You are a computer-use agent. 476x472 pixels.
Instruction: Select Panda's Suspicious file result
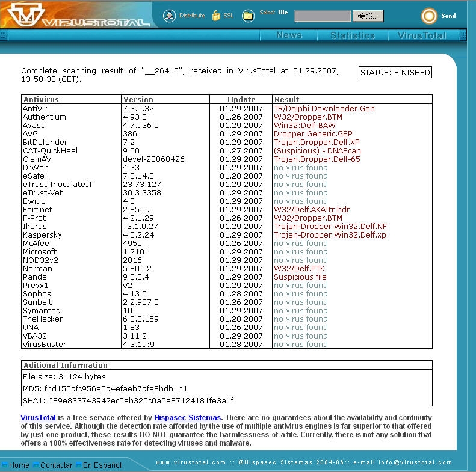pyautogui.click(x=300, y=277)
